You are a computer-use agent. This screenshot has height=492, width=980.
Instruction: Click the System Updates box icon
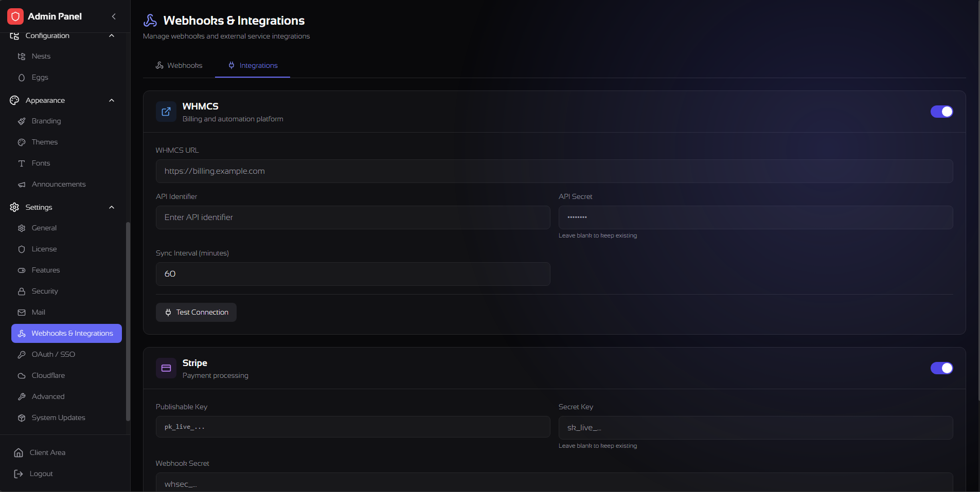coord(22,418)
